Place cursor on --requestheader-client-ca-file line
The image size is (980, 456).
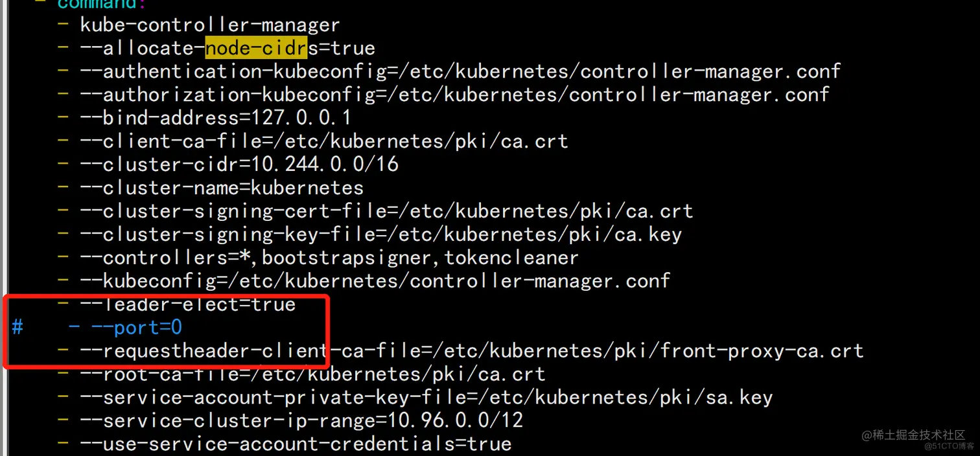pyautogui.click(x=471, y=351)
